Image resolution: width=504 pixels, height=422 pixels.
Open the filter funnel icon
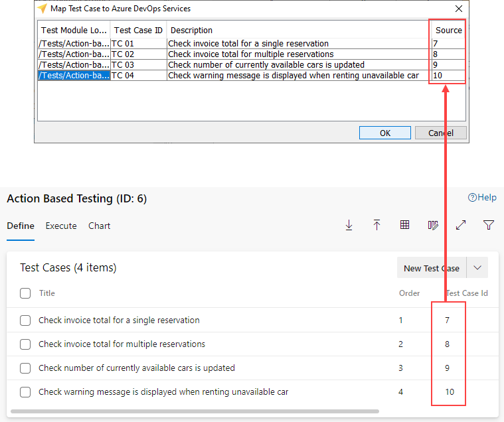pos(489,225)
